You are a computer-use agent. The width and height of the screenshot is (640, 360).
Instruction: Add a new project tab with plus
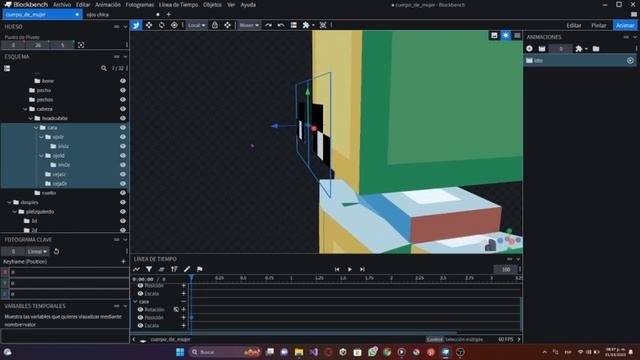pos(169,14)
